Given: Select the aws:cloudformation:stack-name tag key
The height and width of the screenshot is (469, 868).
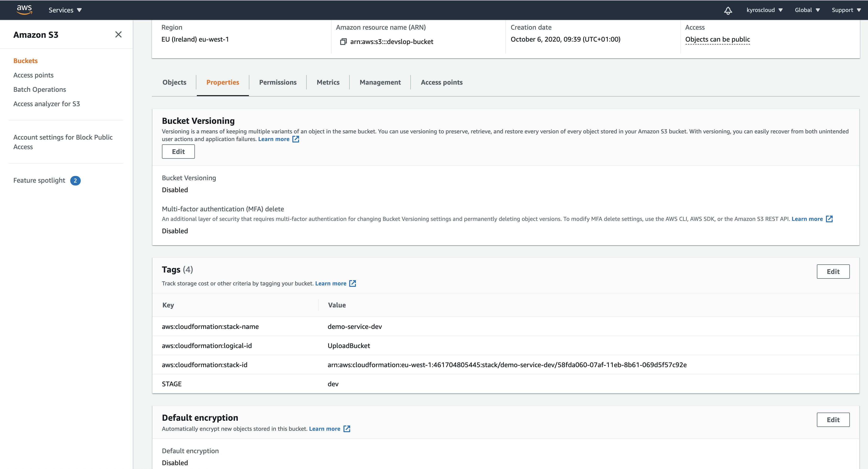Looking at the screenshot, I should 210,326.
